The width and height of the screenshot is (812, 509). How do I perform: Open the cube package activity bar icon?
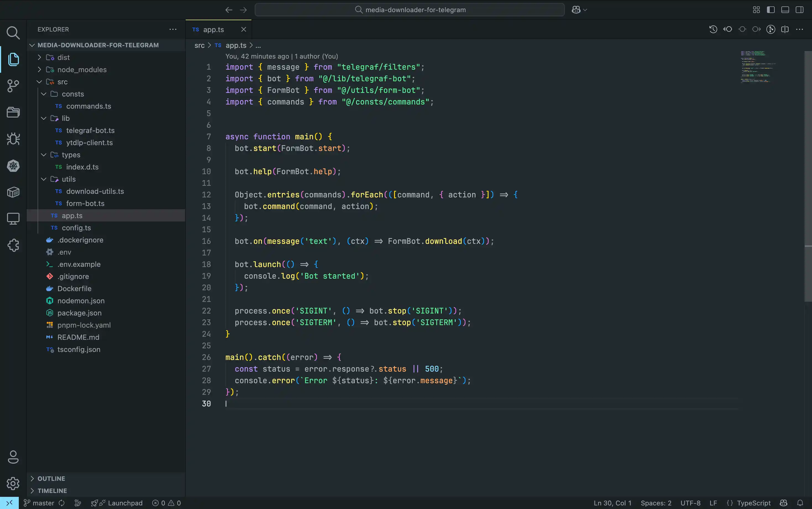point(13,192)
